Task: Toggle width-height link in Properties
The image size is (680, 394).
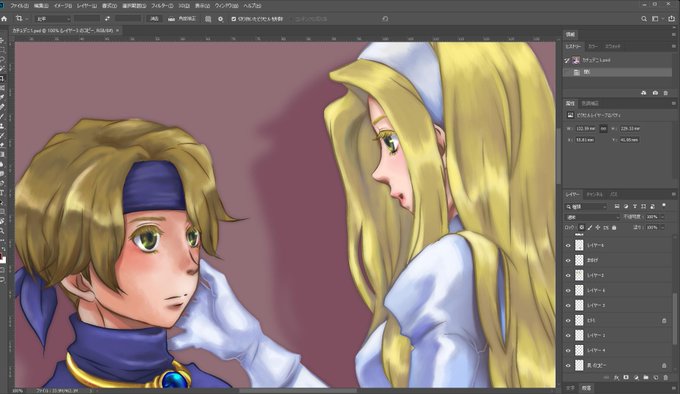Action: click(603, 129)
